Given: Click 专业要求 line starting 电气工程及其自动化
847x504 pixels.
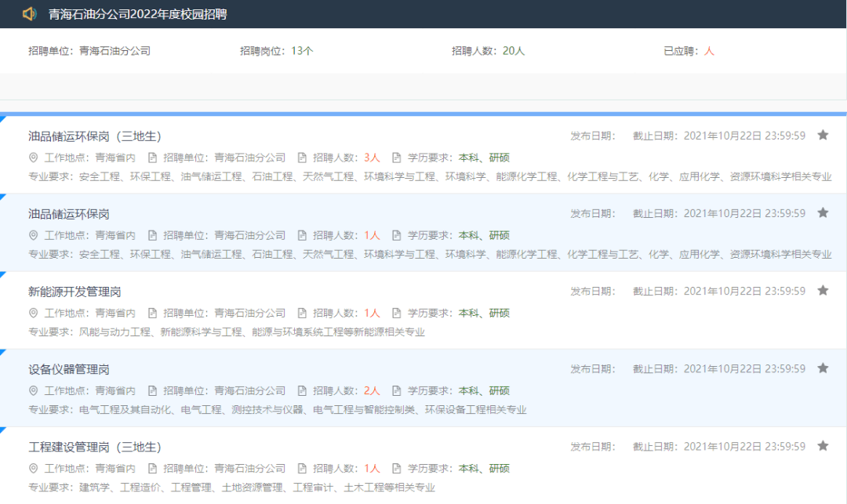Looking at the screenshot, I should click(278, 410).
